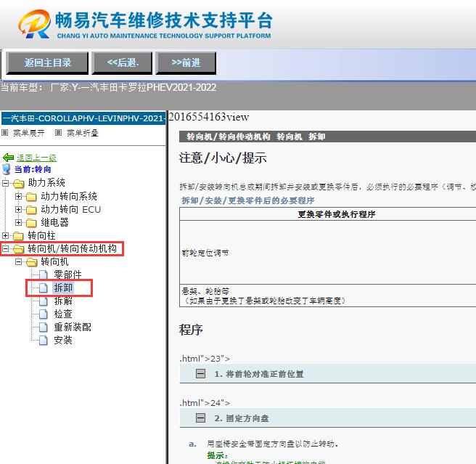Select the 动力转向 ECU tree label
This screenshot has height=464, width=476.
click(x=70, y=209)
